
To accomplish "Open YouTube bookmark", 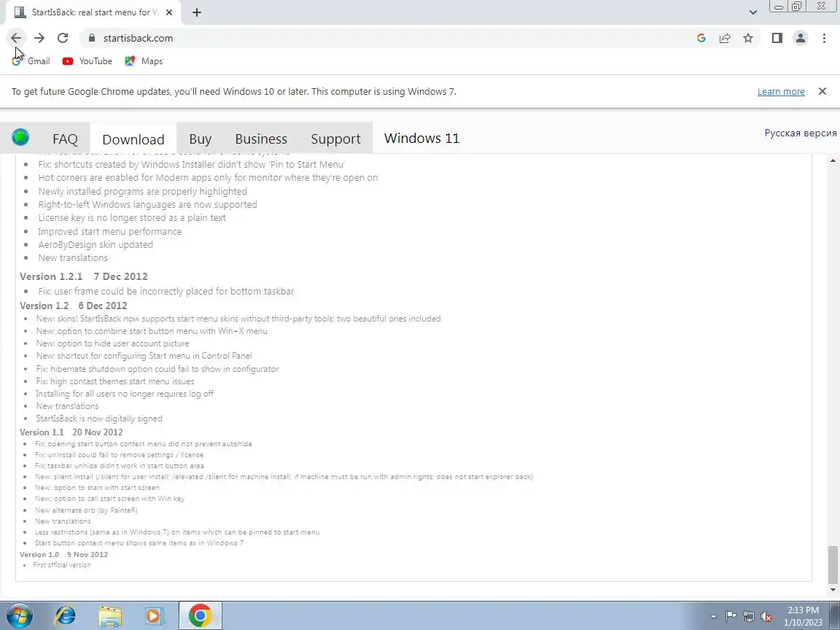I will [x=87, y=61].
